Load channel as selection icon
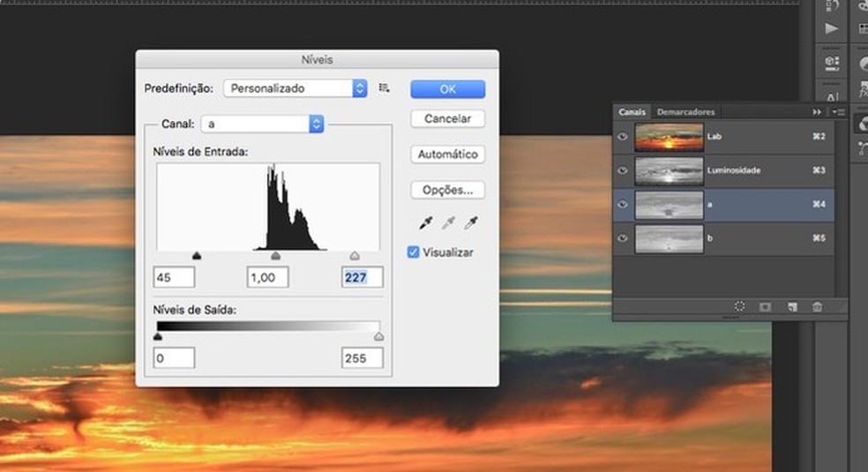This screenshot has height=472, width=868. [739, 306]
